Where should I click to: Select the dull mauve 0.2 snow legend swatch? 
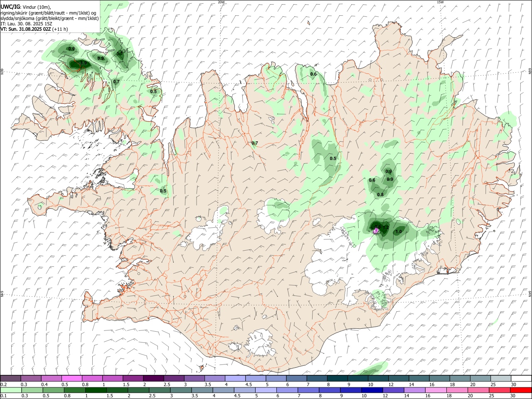[10, 379]
